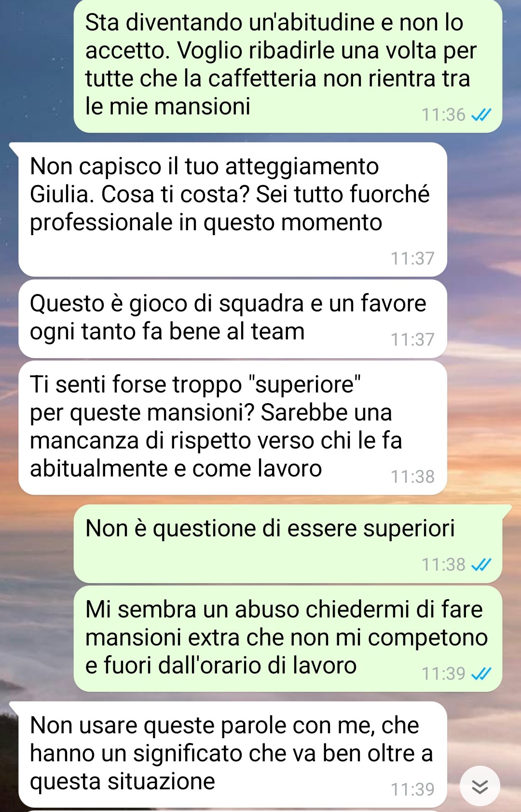Tap 11:37 timestamp beside 'fa bene al team'
The image size is (521, 812).
pyautogui.click(x=412, y=340)
